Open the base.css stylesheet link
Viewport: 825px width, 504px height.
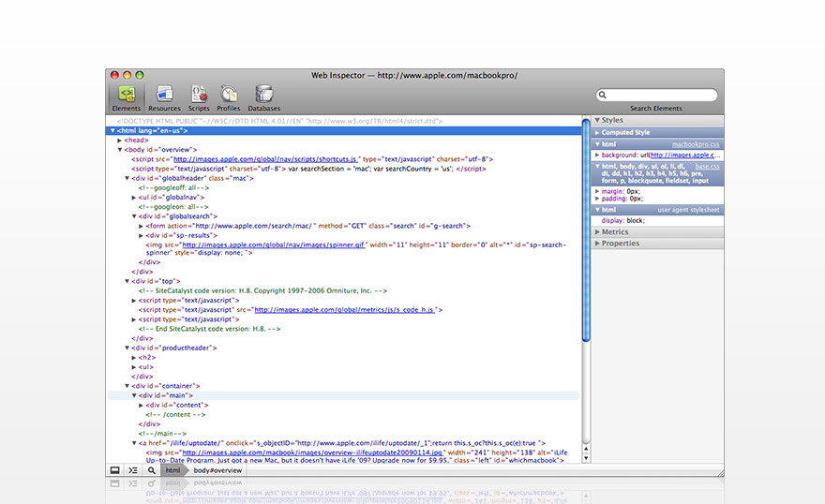[x=707, y=166]
